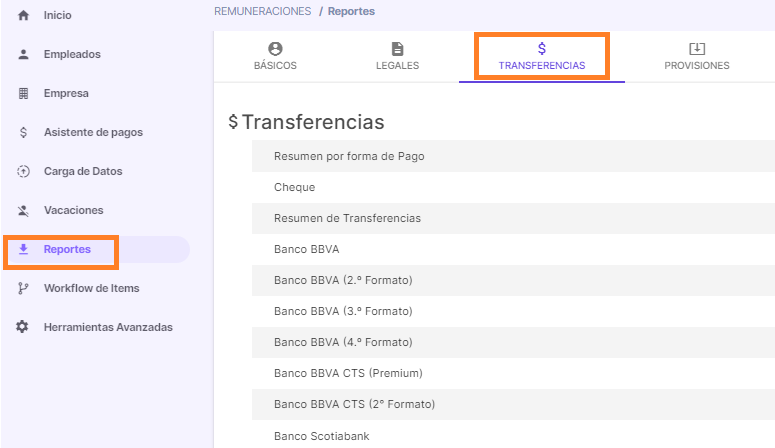Click the Carga de Datos upload icon
The height and width of the screenshot is (448, 775).
(x=24, y=172)
